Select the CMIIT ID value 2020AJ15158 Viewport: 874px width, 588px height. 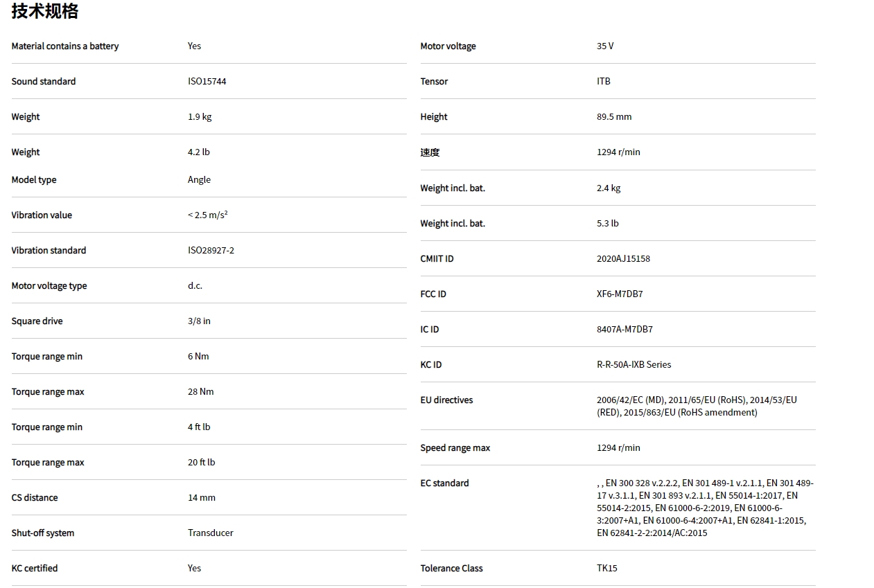tap(623, 259)
